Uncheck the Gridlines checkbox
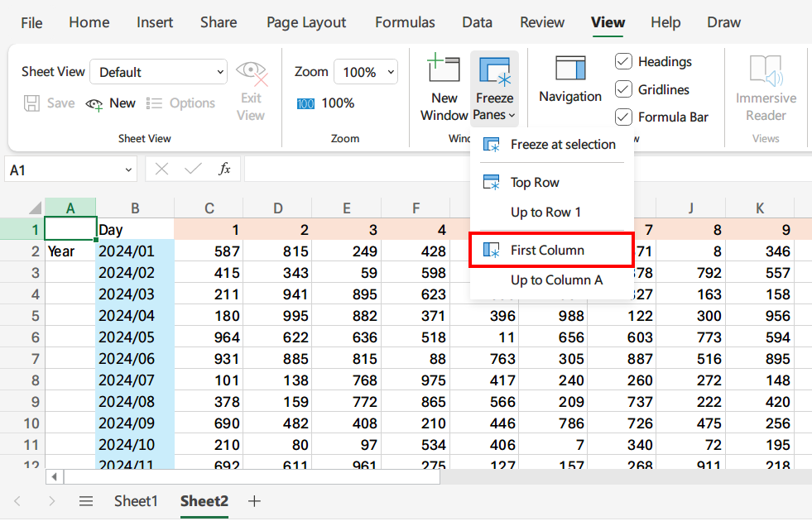Screen dimensions: 812x521 click(x=622, y=89)
